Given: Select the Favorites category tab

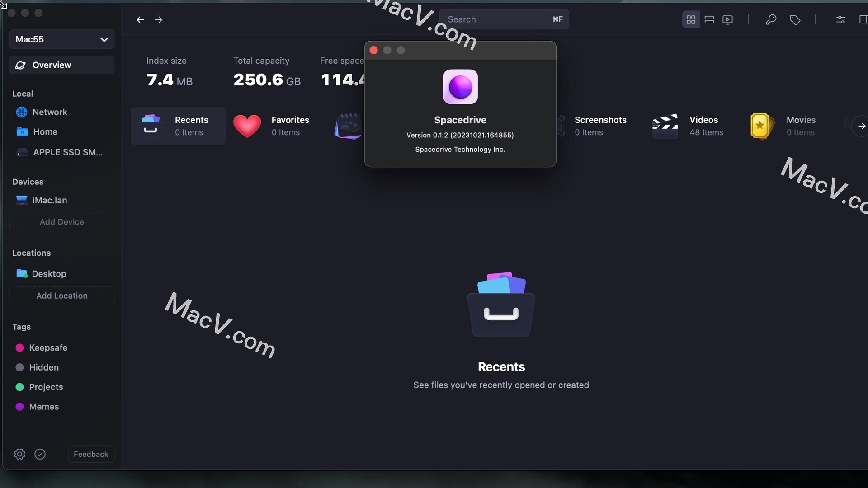Looking at the screenshot, I should (274, 126).
